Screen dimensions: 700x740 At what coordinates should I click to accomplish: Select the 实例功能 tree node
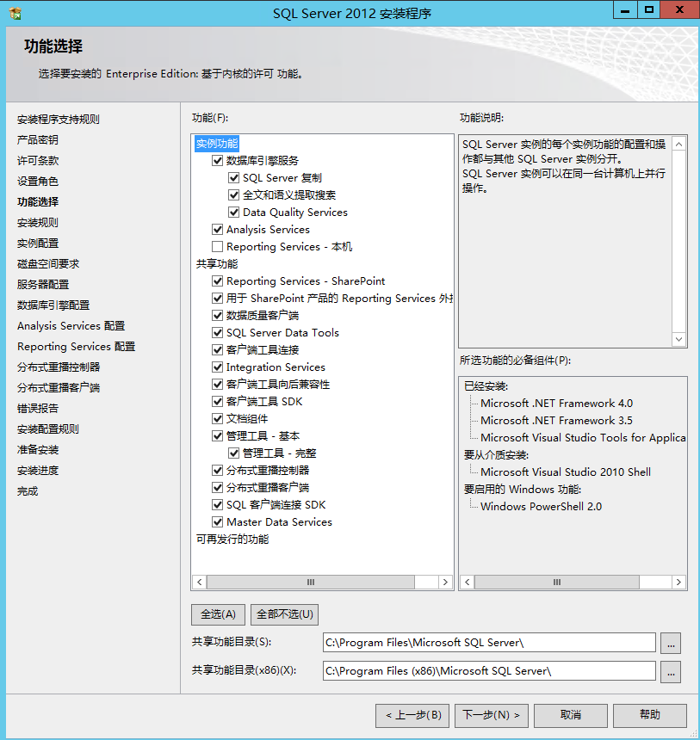click(x=217, y=144)
